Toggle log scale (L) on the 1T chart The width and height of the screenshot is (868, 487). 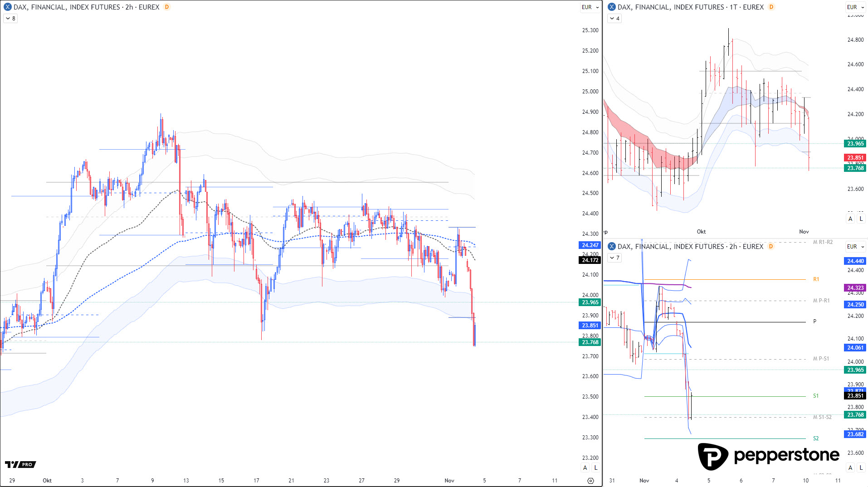pos(861,219)
